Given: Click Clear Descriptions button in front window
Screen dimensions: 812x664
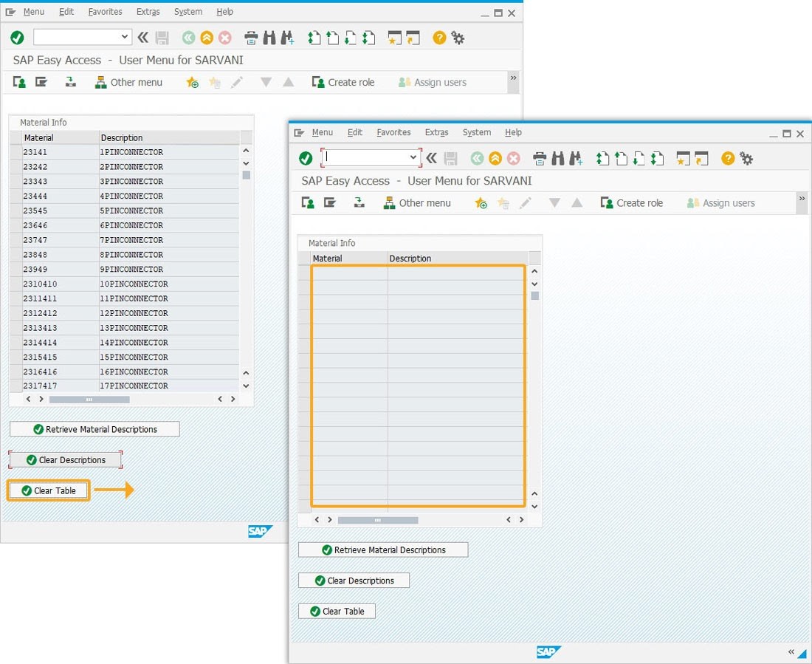Looking at the screenshot, I should pyautogui.click(x=354, y=581).
